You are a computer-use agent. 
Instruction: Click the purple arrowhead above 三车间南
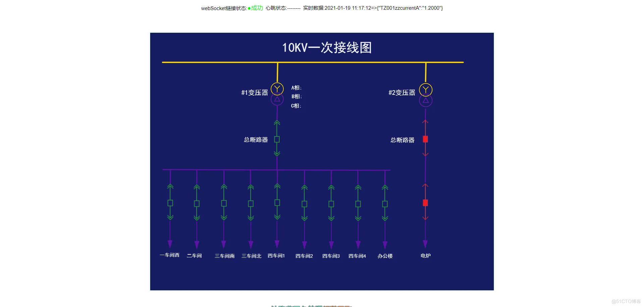pyautogui.click(x=224, y=244)
